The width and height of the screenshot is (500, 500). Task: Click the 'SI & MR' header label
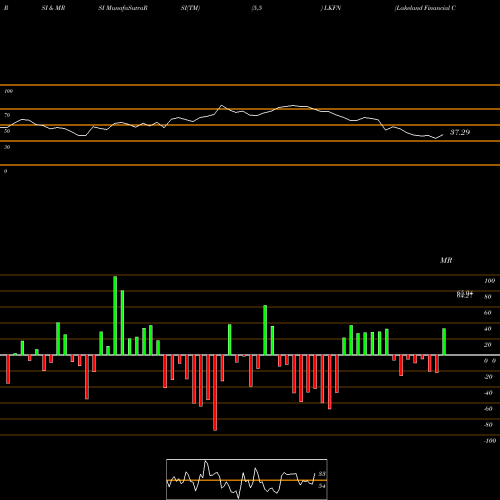(x=53, y=8)
